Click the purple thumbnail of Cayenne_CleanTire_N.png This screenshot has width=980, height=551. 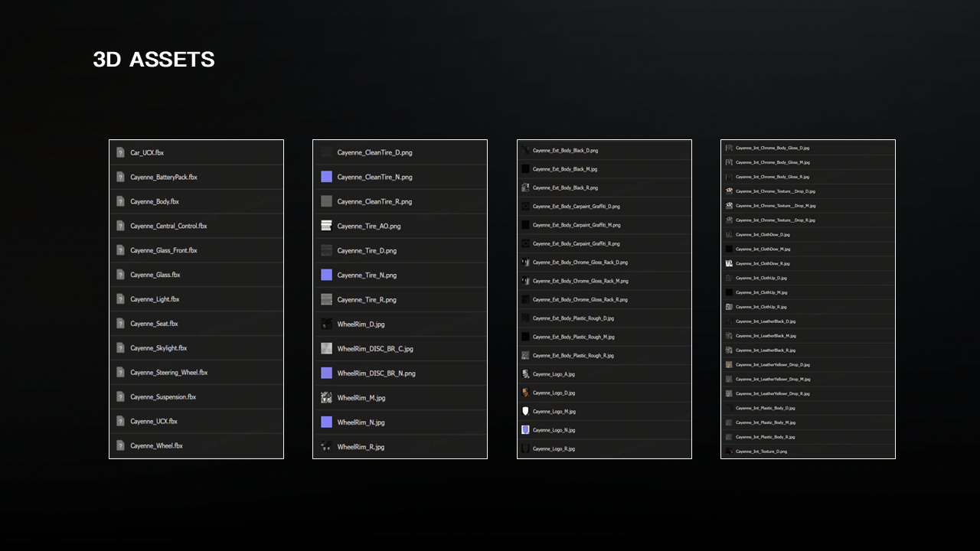[326, 177]
